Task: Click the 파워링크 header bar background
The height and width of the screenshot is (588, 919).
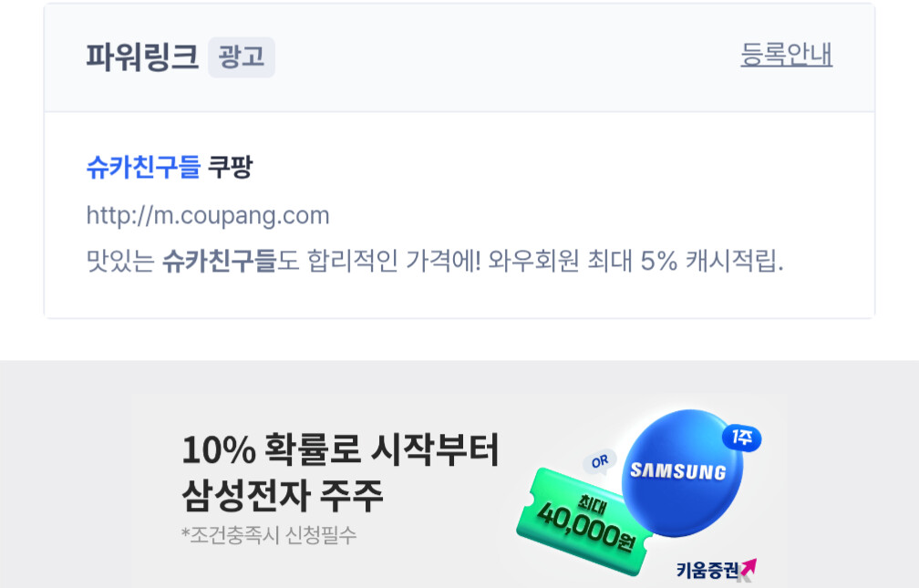Action: (459, 57)
